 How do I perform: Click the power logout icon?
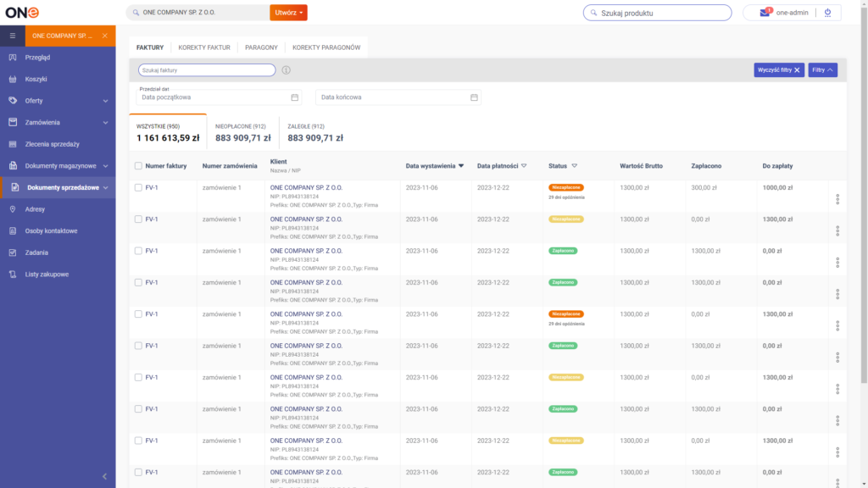827,13
